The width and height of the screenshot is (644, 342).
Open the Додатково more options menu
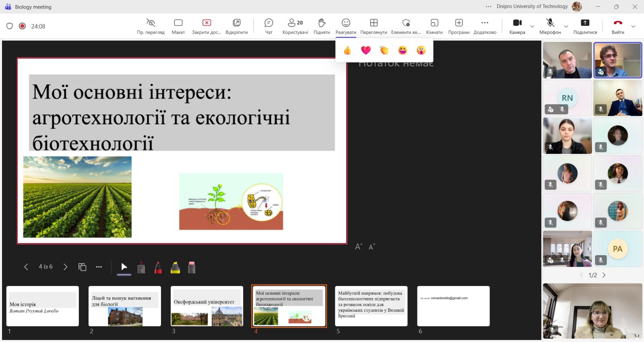[x=485, y=26]
